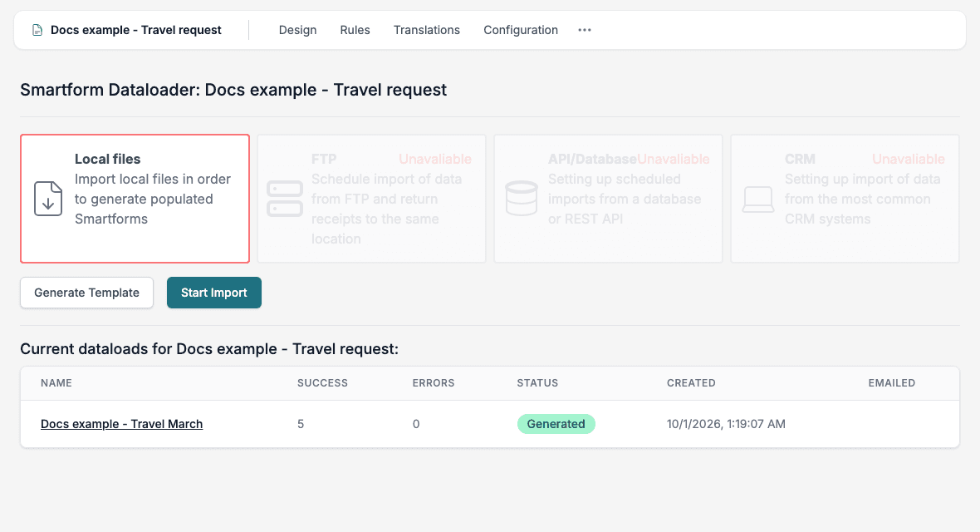Go to the Translations tab

coord(426,30)
